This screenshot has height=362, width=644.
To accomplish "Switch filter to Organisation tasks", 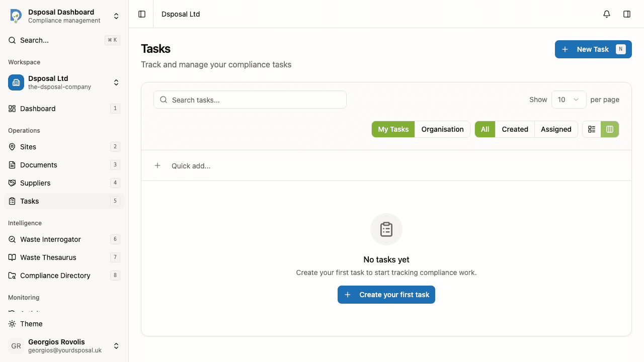I will tap(442, 129).
